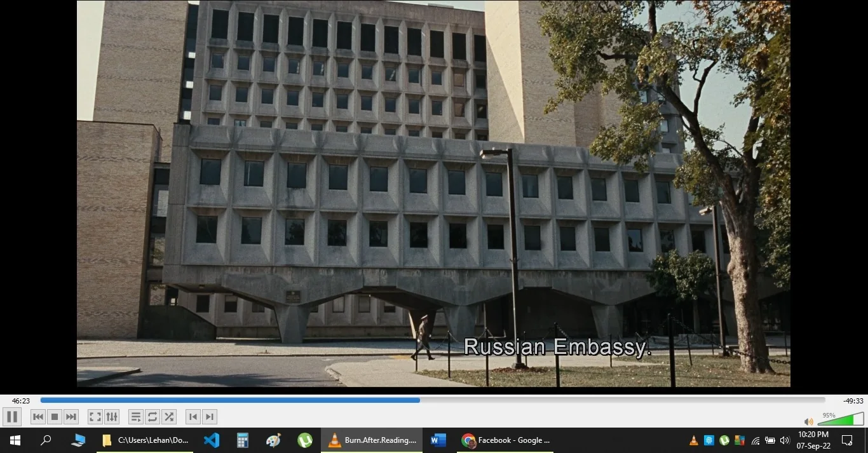Switch to File Explorer C:\Users\Lehan window
868x453 pixels.
pos(145,440)
